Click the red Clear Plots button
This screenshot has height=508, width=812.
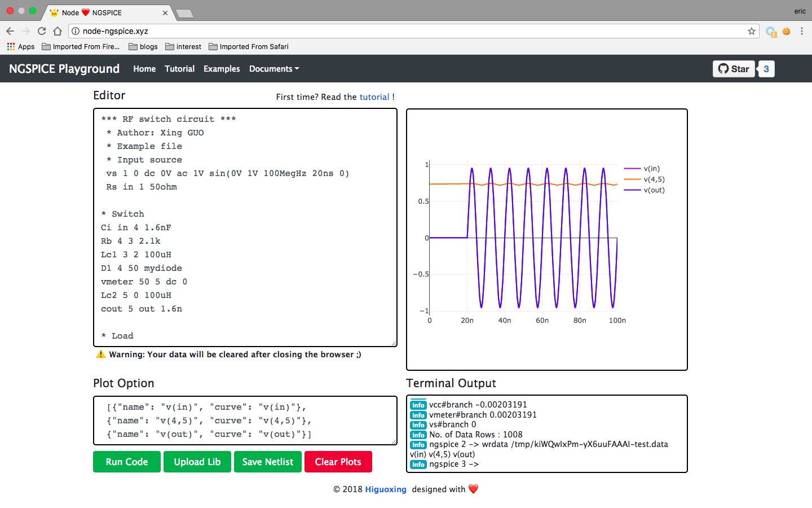[338, 462]
